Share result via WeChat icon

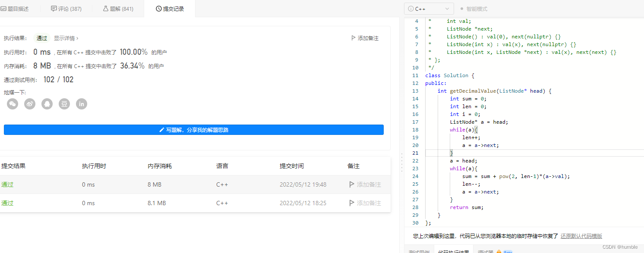(x=13, y=104)
